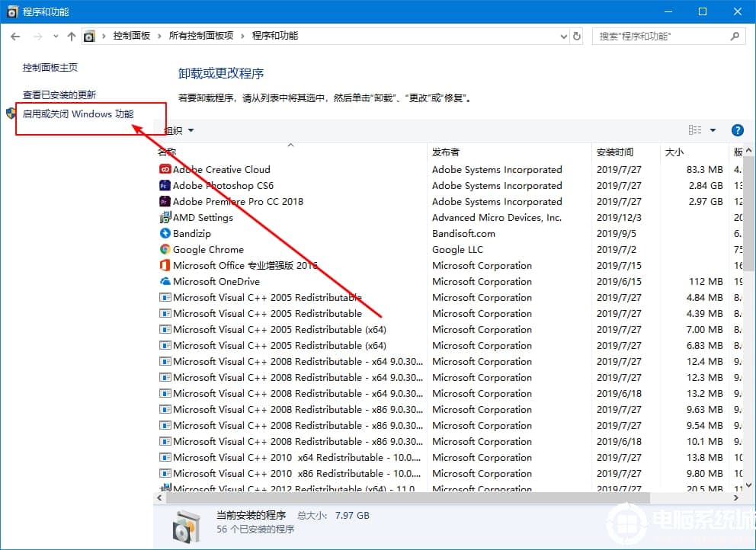Click the forward navigation arrow
The image size is (756, 550).
point(38,36)
